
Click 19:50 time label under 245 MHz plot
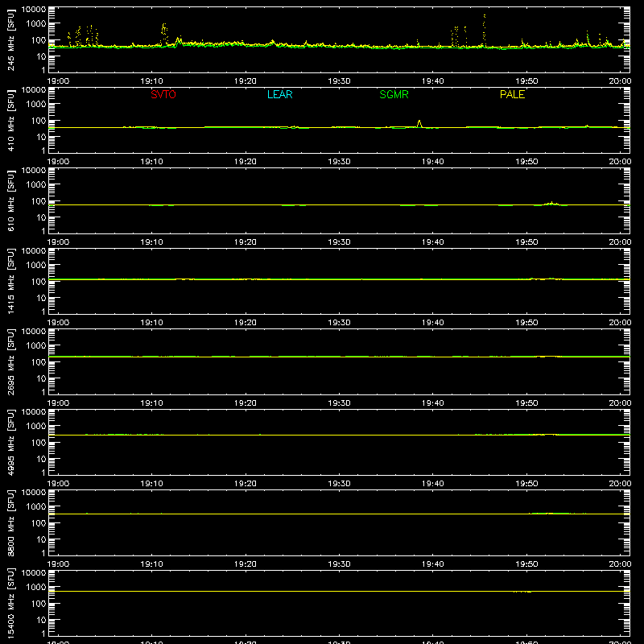[x=526, y=81]
